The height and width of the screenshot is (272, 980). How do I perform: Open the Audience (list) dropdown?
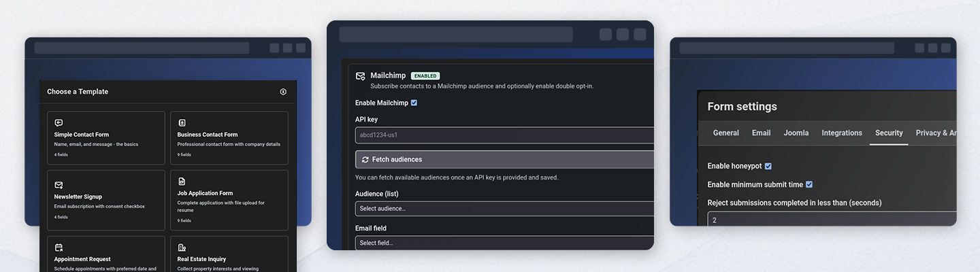[x=504, y=208]
